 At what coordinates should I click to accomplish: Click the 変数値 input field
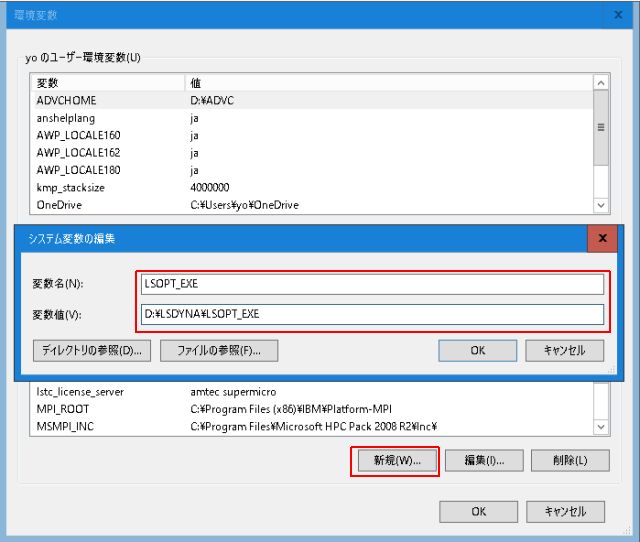click(x=373, y=314)
